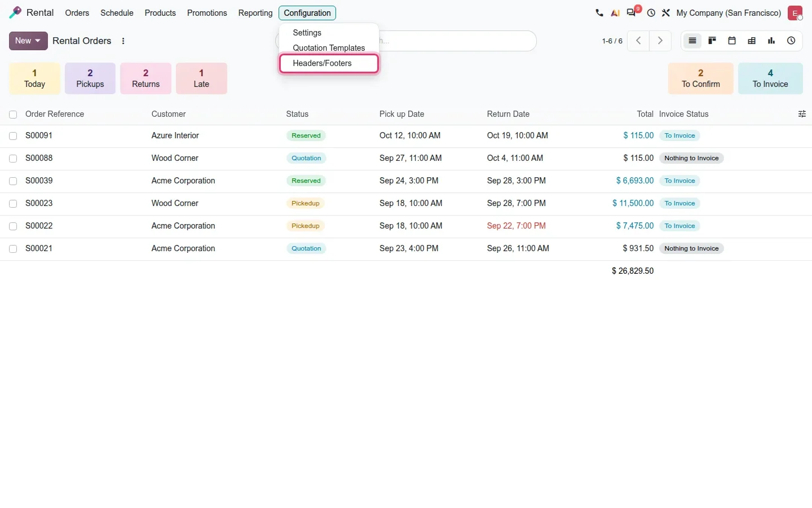Click inside the search field
This screenshot has width=812, height=508.
click(x=457, y=41)
